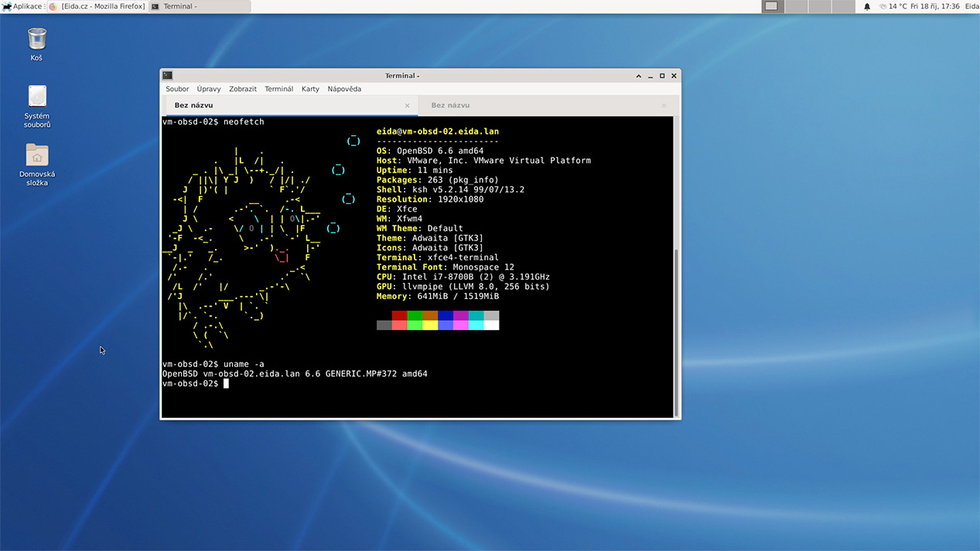Click the 'GENERIC.MP#372 amd64' uname output line
This screenshot has width=980, height=551.
click(x=295, y=374)
